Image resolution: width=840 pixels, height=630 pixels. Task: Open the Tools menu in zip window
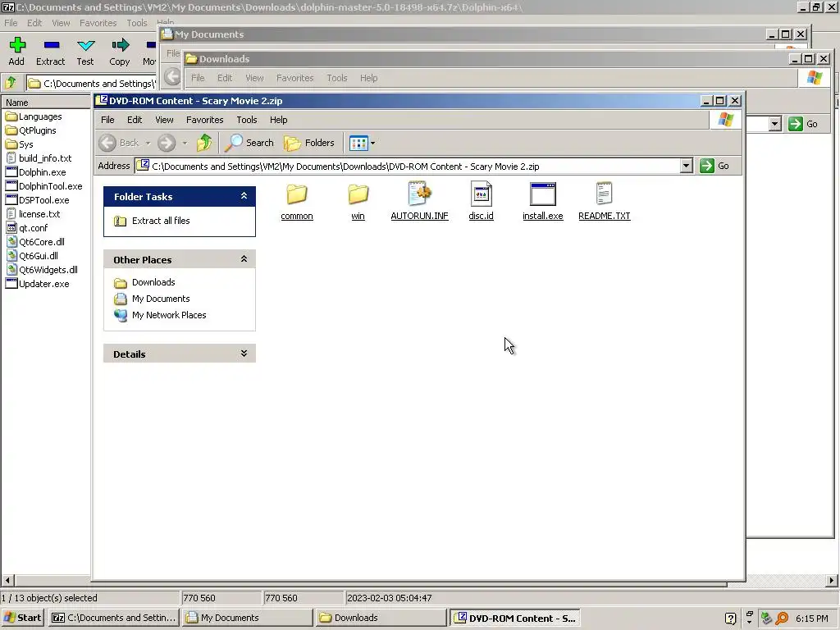246,120
